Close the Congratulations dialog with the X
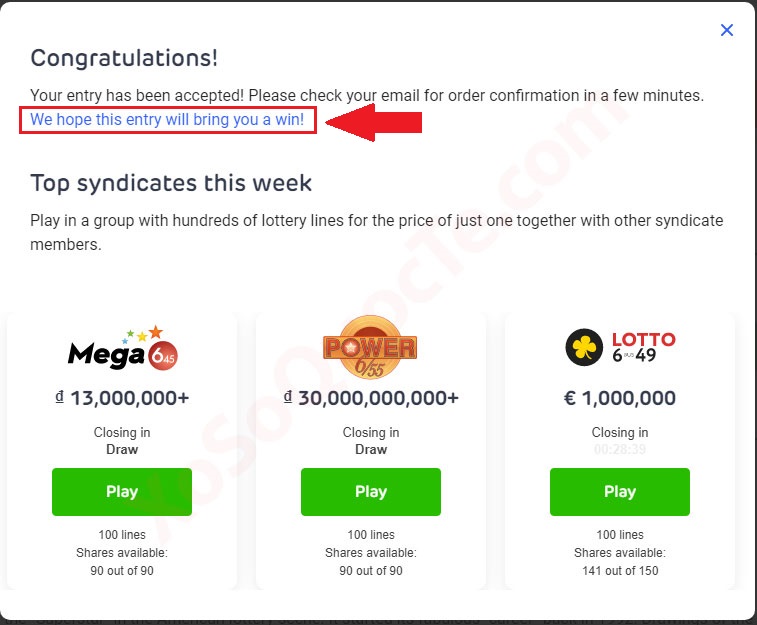757x625 pixels. [x=727, y=30]
